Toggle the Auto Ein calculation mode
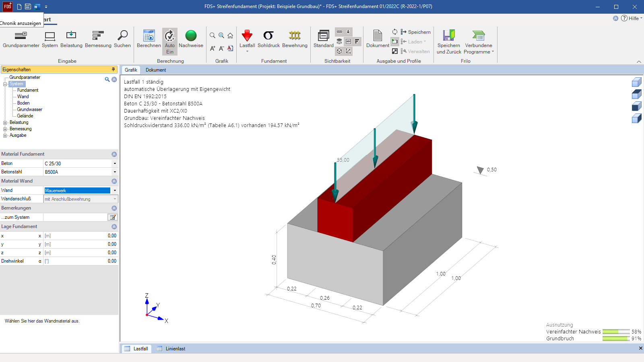Screen dimensions: 644x362 170,41
